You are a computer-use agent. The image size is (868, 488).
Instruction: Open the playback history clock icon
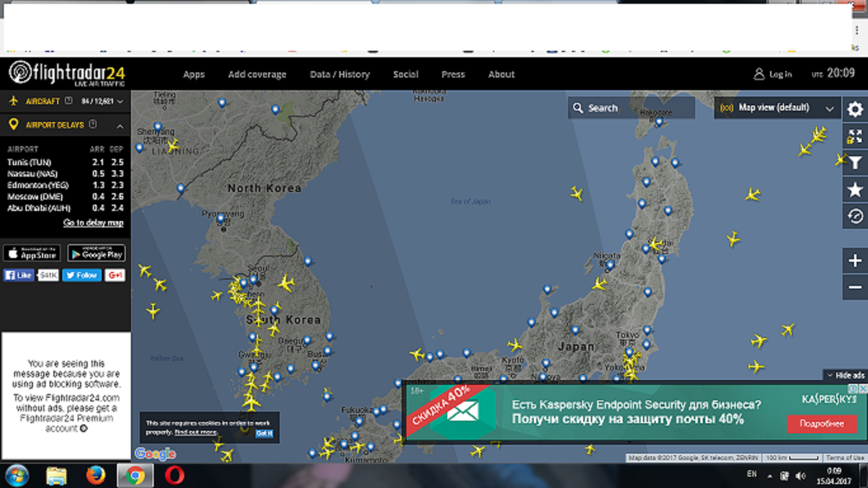click(x=855, y=217)
